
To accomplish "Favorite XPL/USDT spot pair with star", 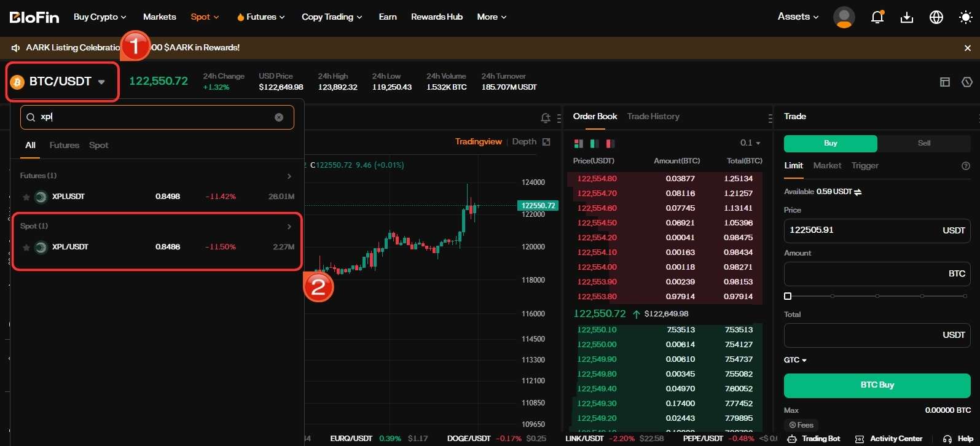I will coord(26,248).
